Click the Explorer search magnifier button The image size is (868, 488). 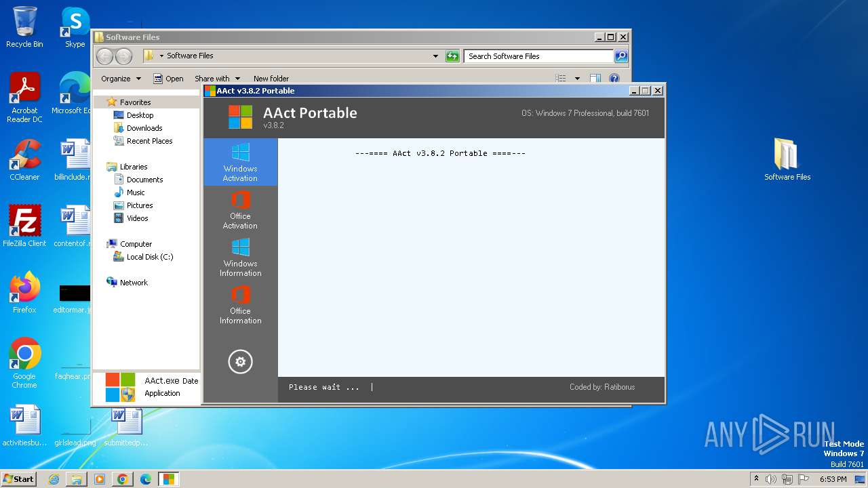pyautogui.click(x=620, y=56)
